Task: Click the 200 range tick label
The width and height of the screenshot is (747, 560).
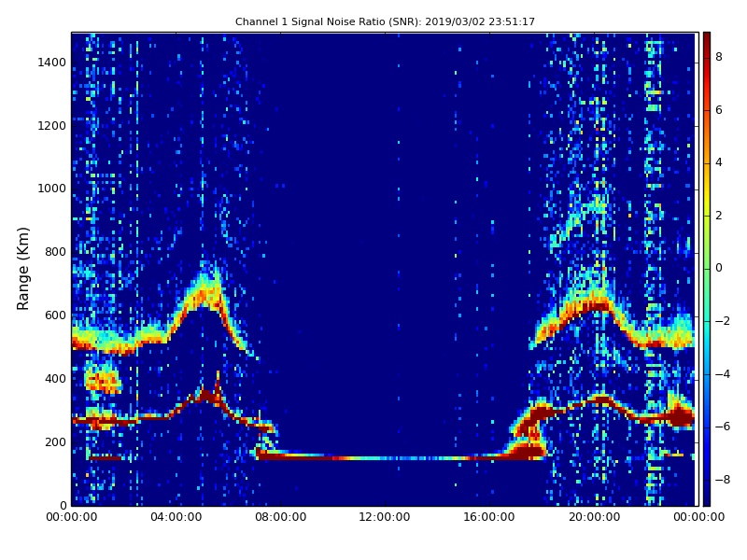Action: 55,441
